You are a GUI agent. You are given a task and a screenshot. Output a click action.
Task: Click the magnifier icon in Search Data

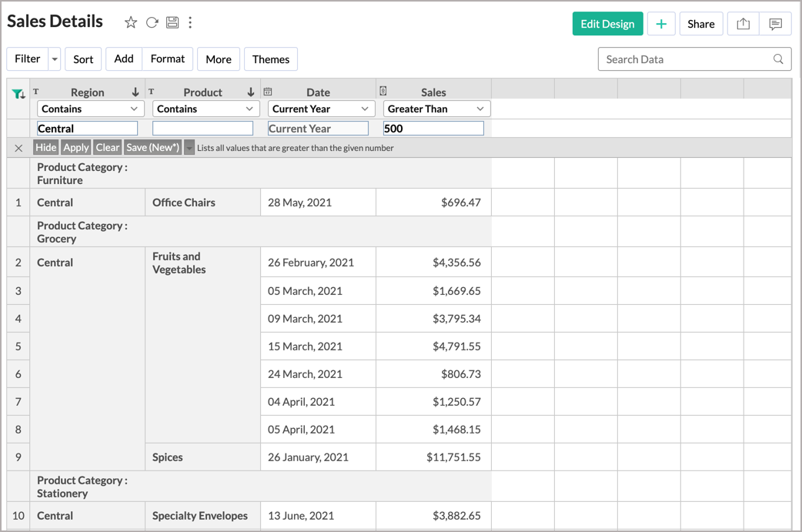pyautogui.click(x=778, y=59)
